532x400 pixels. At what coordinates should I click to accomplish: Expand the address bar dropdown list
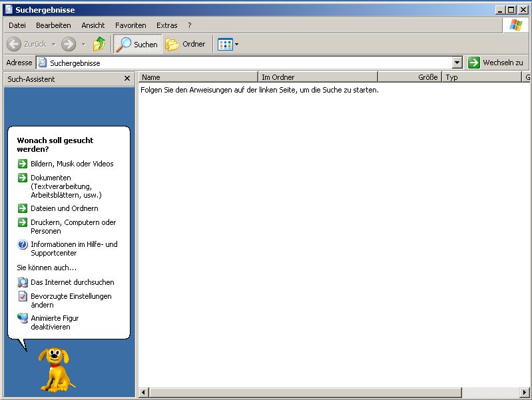457,63
